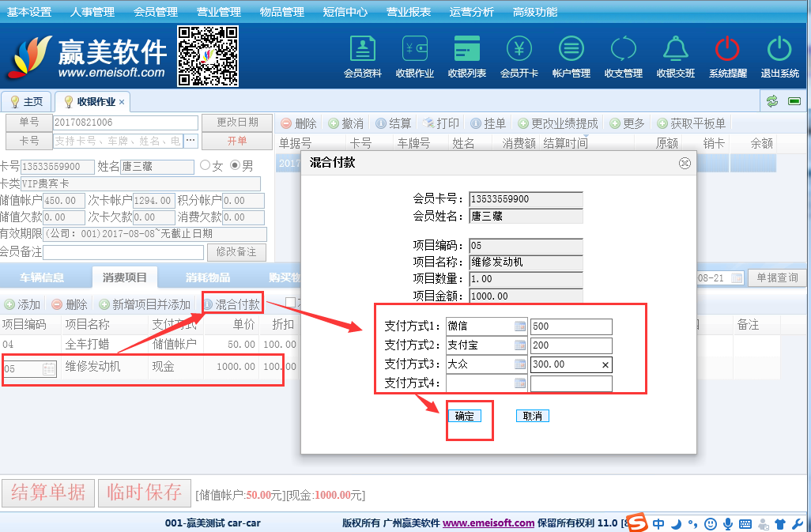Switch to the 消耗物品 tab
Image resolution: width=811 pixels, height=532 pixels.
point(208,277)
